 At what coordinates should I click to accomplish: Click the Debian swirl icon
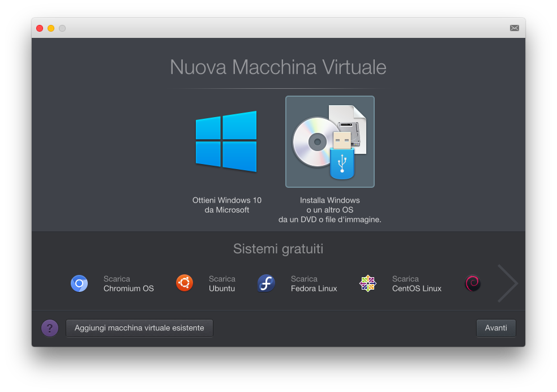click(x=473, y=283)
